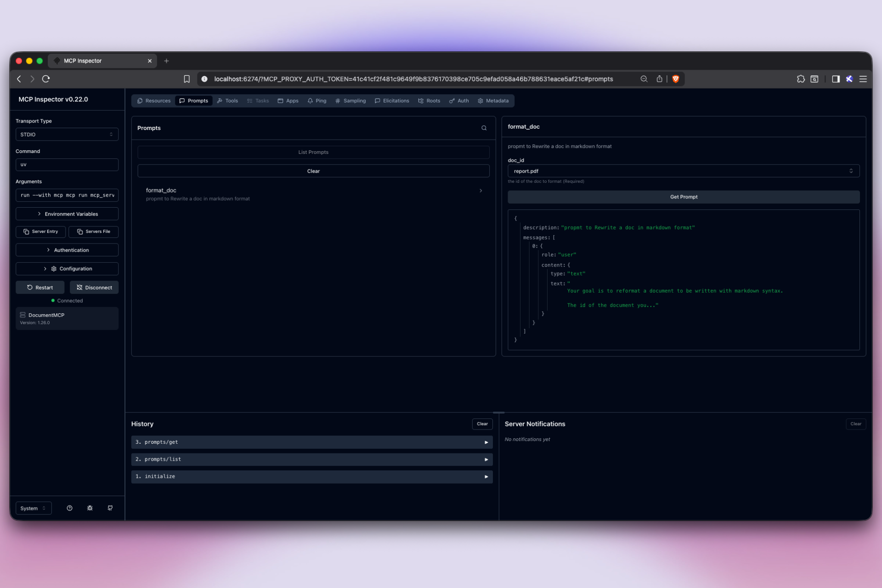882x588 pixels.
Task: Open the Tools tab
Action: 227,101
